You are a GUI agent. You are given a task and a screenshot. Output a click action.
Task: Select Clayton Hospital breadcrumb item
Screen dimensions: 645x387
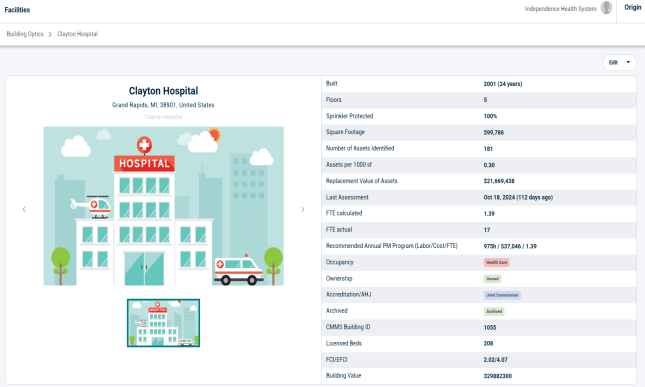point(77,34)
